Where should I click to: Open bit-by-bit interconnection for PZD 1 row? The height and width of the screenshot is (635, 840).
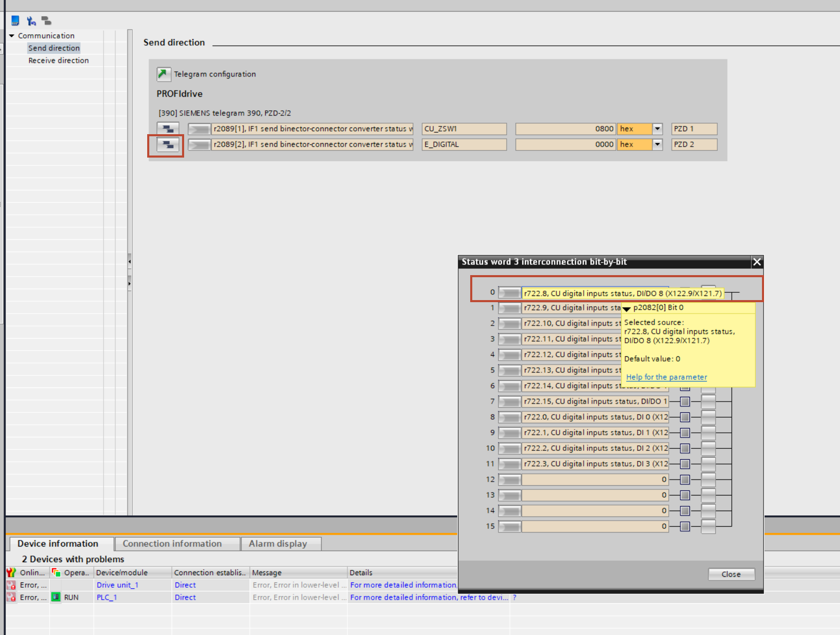(167, 128)
